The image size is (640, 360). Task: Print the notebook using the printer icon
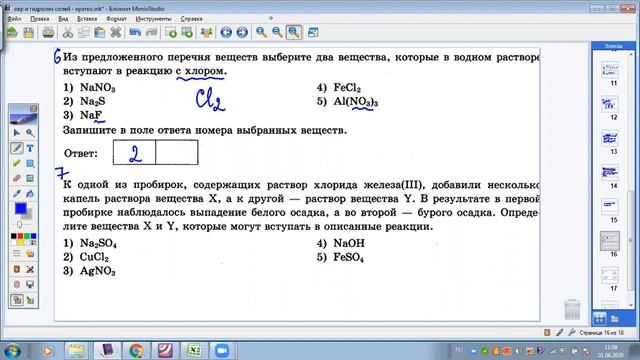[48, 32]
